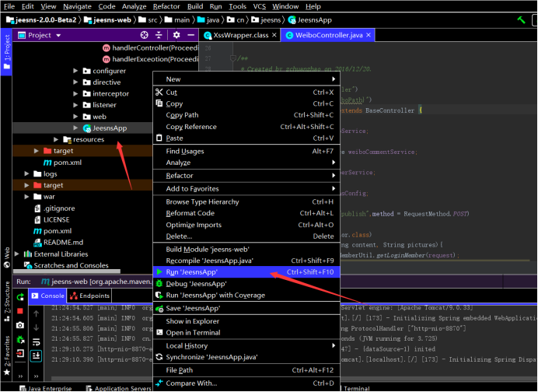Click the exit/logout icon in Run toolbar

tap(20, 353)
